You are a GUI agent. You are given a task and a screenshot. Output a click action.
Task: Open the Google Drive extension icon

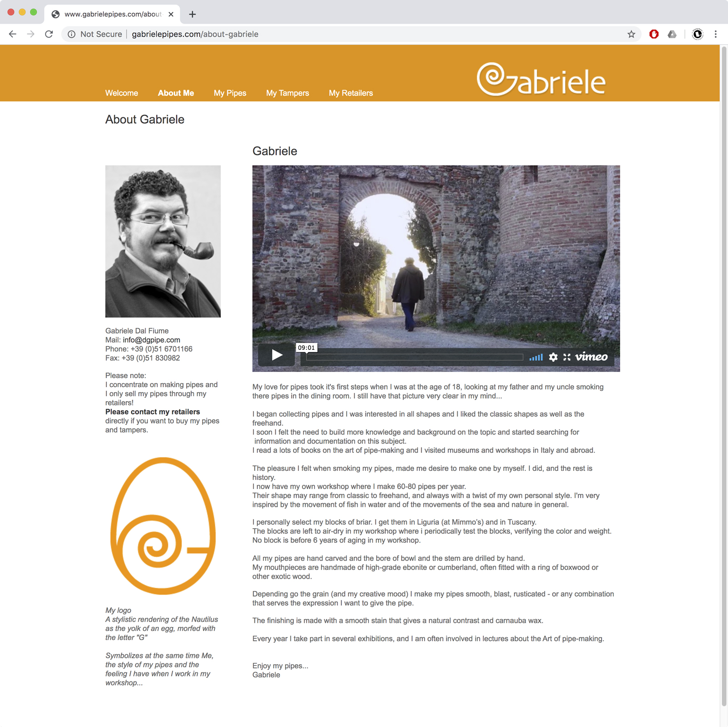[x=672, y=34]
